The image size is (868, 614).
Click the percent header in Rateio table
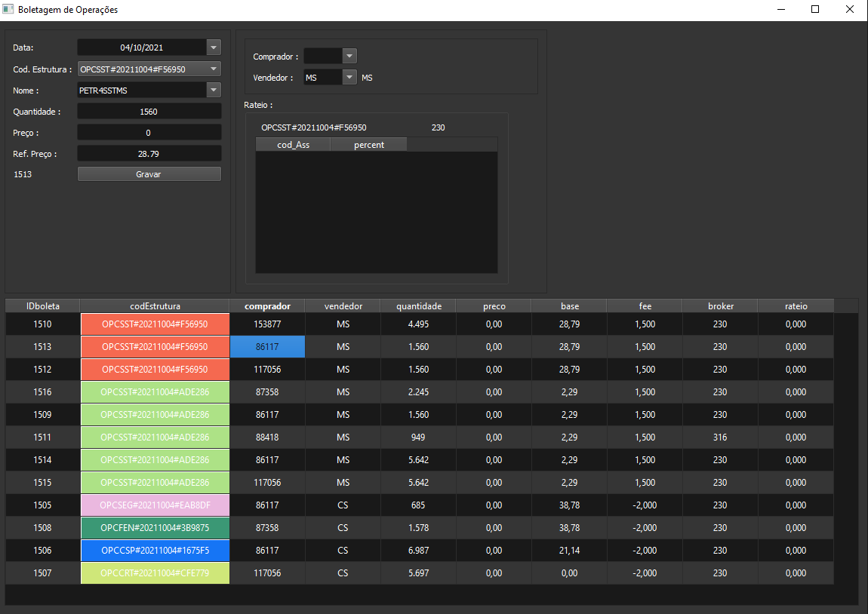click(368, 145)
